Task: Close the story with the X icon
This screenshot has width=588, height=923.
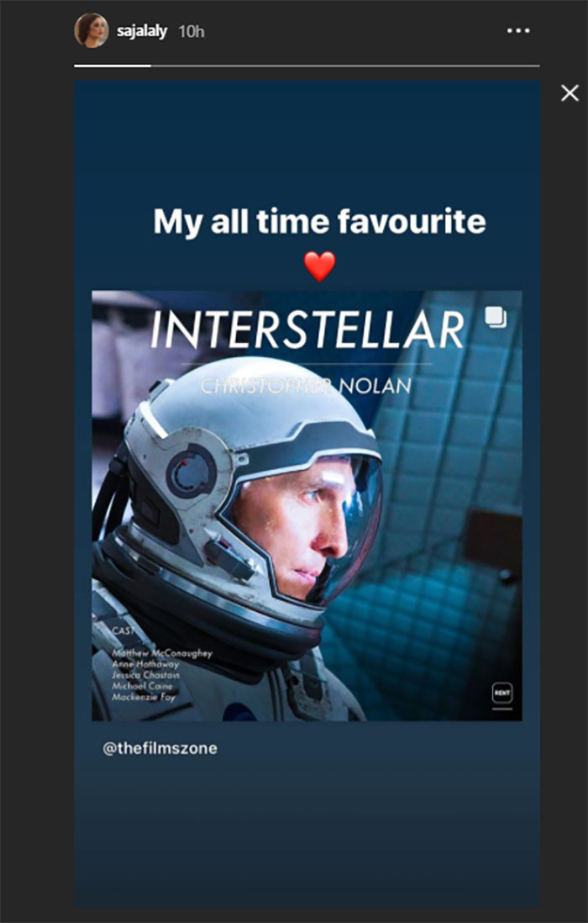Action: pos(570,93)
